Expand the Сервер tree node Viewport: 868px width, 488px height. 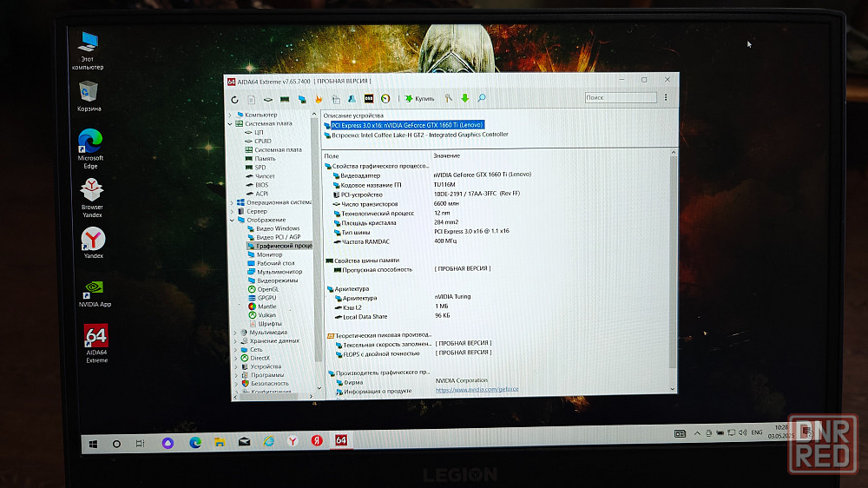pos(233,212)
